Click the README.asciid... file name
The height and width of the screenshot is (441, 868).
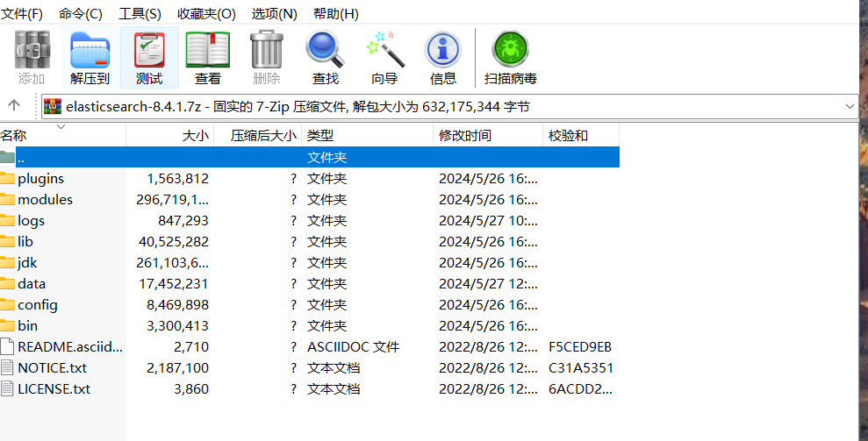70,346
